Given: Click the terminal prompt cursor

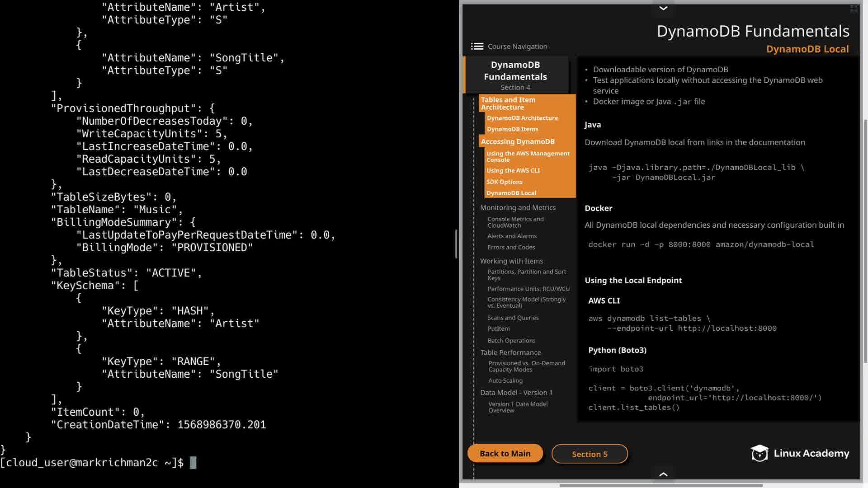Looking at the screenshot, I should 193,463.
